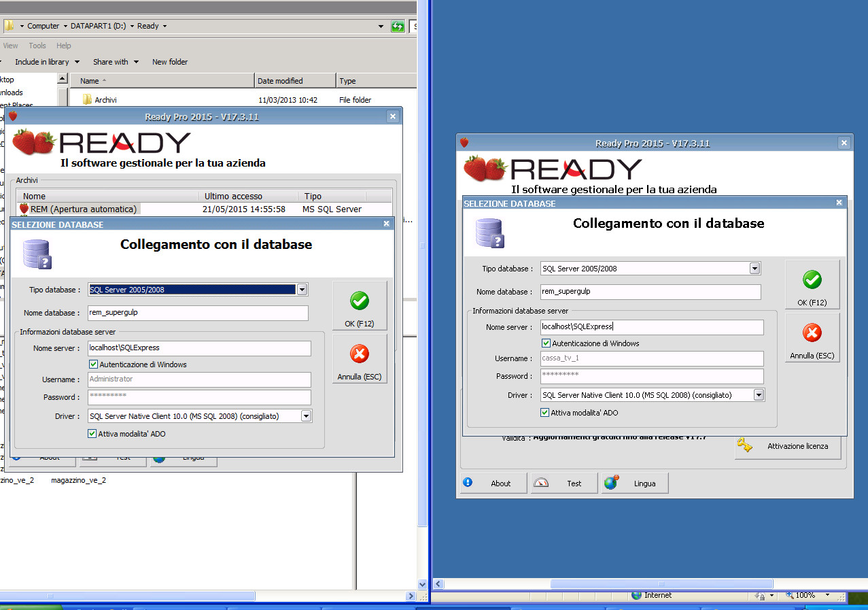Click Nome server field with localhost\SQLExpress, left dialog
The height and width of the screenshot is (610, 868).
[x=199, y=348]
